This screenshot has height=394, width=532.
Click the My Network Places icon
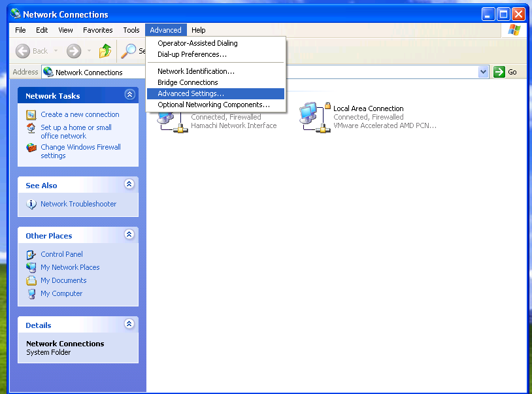point(31,268)
